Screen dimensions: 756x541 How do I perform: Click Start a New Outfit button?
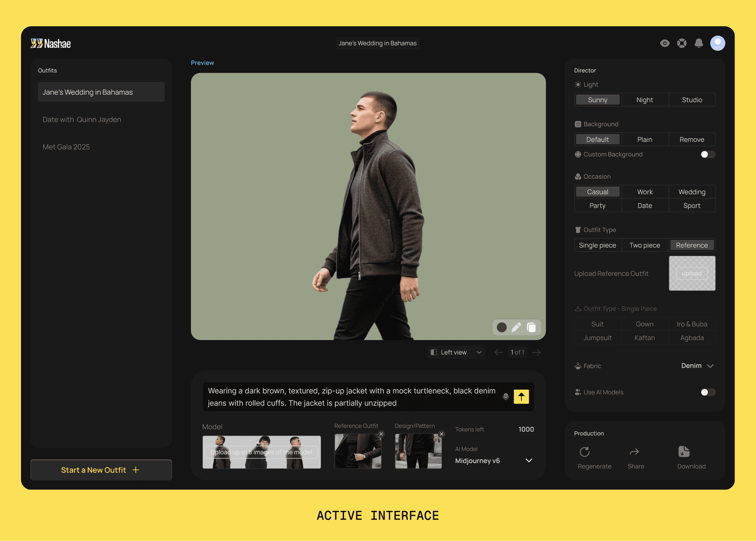pyautogui.click(x=101, y=470)
